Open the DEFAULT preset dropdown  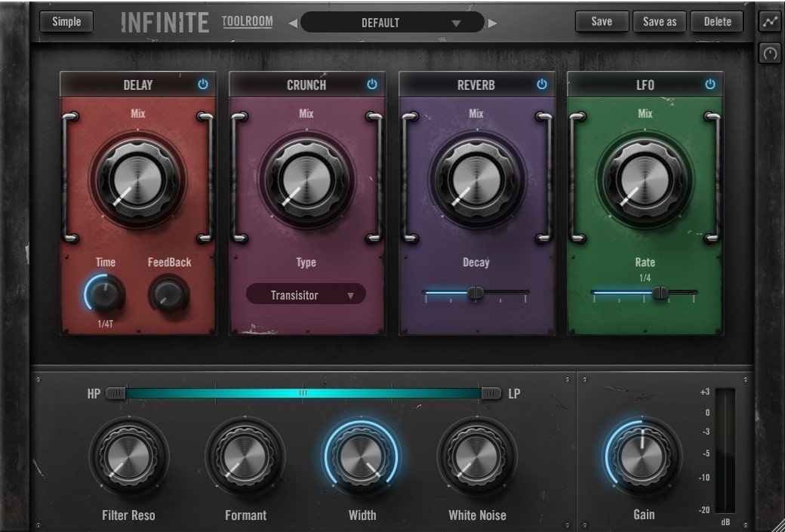pyautogui.click(x=392, y=22)
